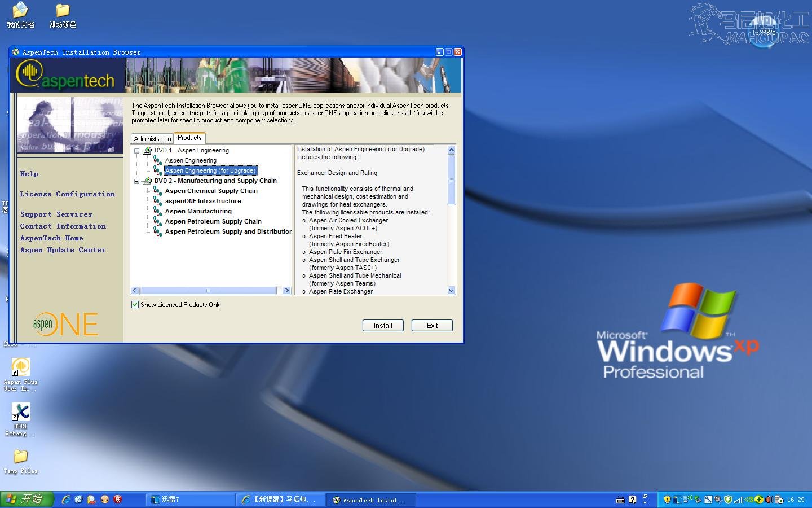Screen dimensions: 812x508
Task: Switch to the 迅雷7 taskbar window
Action: pyautogui.click(x=191, y=500)
